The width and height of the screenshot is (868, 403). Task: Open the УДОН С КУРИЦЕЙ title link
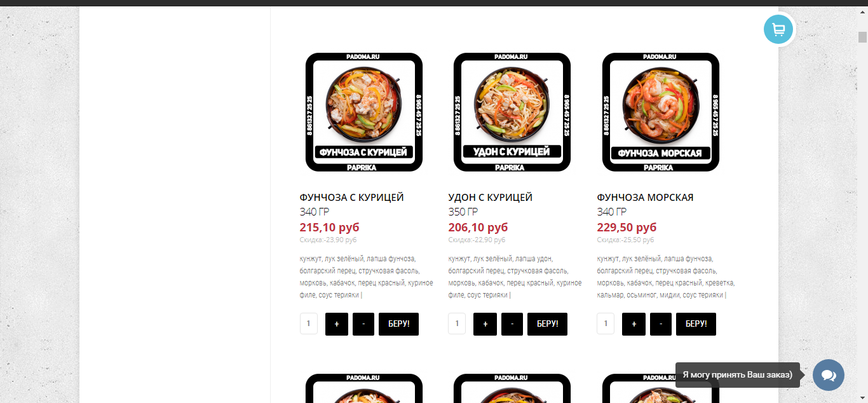(x=490, y=198)
